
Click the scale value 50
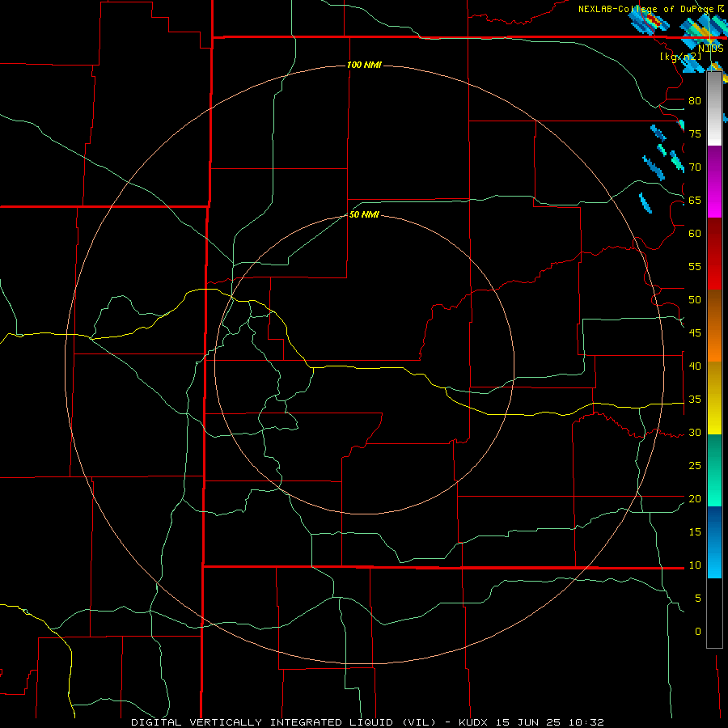pos(695,300)
